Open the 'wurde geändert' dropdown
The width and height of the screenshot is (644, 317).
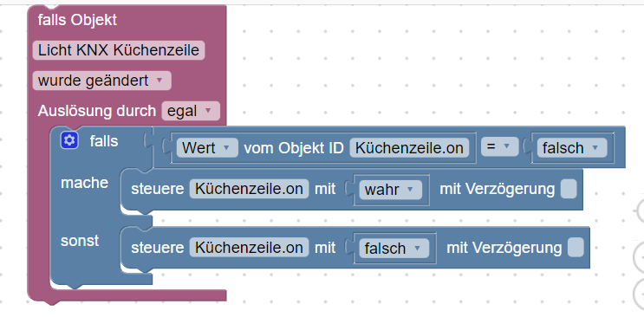tap(102, 81)
